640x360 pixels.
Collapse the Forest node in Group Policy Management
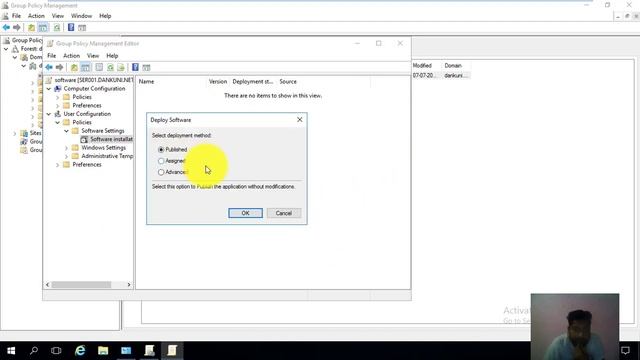point(6,49)
